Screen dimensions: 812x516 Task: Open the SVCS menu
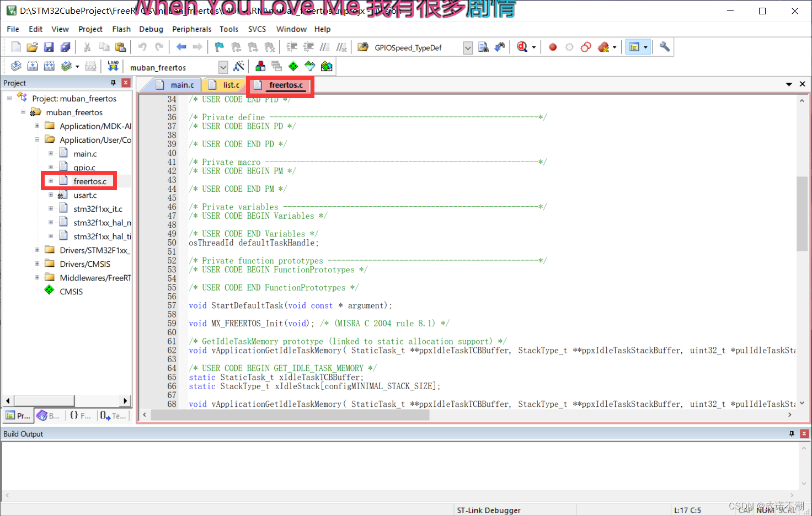pyautogui.click(x=257, y=29)
